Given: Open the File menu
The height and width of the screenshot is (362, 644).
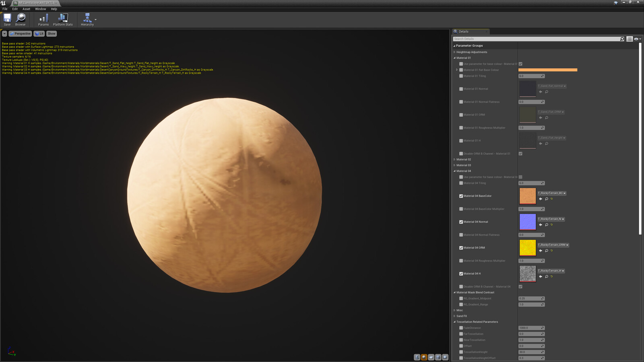Looking at the screenshot, I should click(x=5, y=9).
